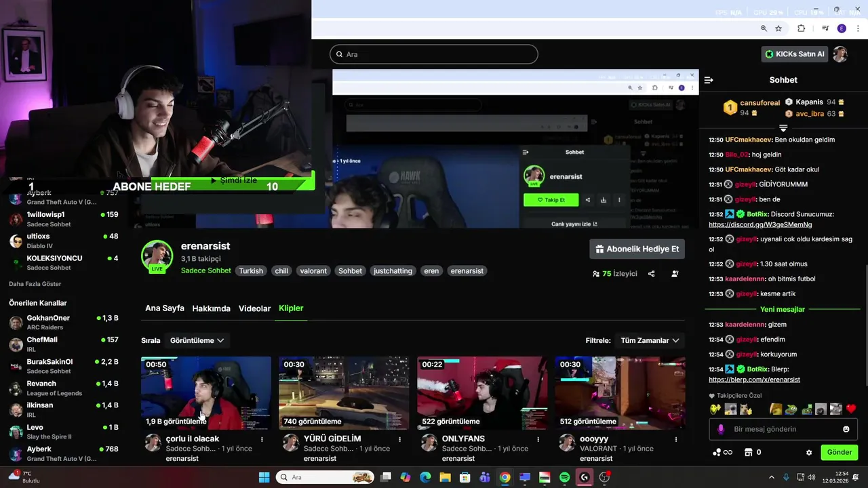Focus the Bir mesaj gönderin chat input
Image resolution: width=868 pixels, height=488 pixels.
coord(783,429)
